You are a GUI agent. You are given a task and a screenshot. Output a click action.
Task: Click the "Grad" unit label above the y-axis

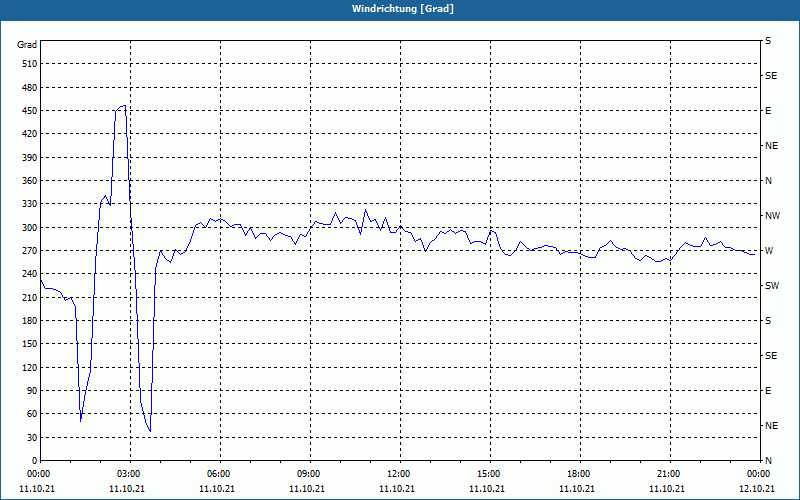27,45
